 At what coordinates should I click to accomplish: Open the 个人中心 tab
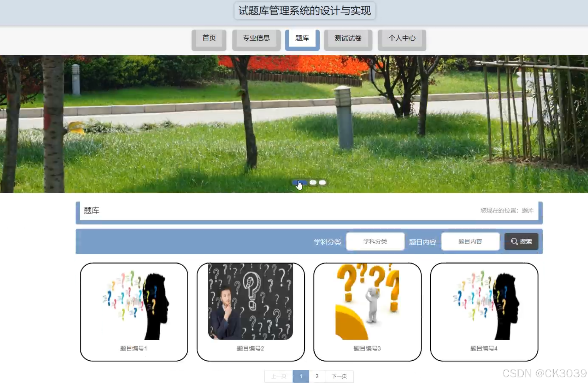(402, 38)
